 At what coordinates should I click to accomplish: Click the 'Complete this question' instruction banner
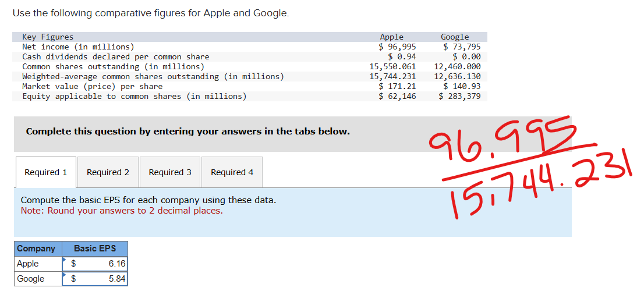coord(188,132)
